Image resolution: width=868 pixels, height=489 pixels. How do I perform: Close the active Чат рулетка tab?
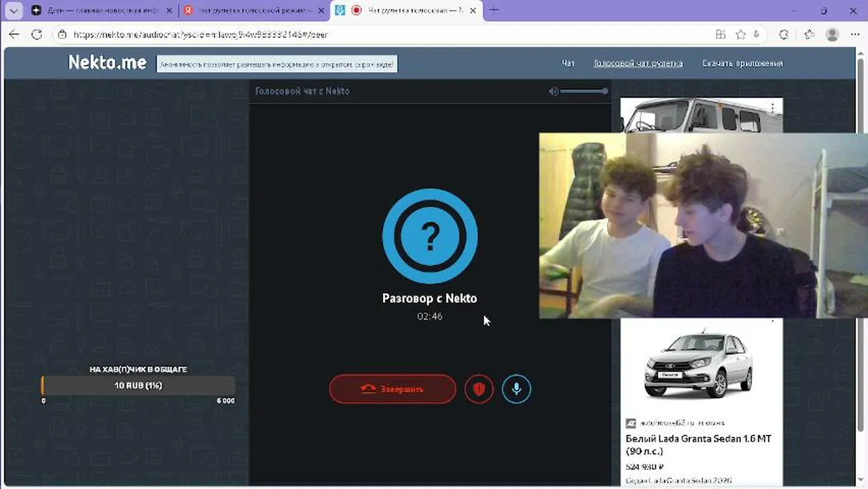click(473, 10)
